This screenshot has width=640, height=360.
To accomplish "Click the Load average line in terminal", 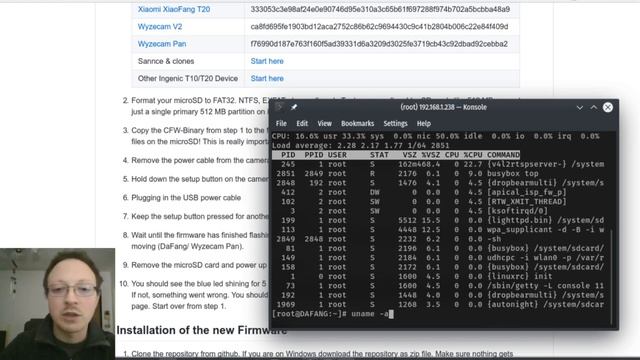I will coord(360,145).
